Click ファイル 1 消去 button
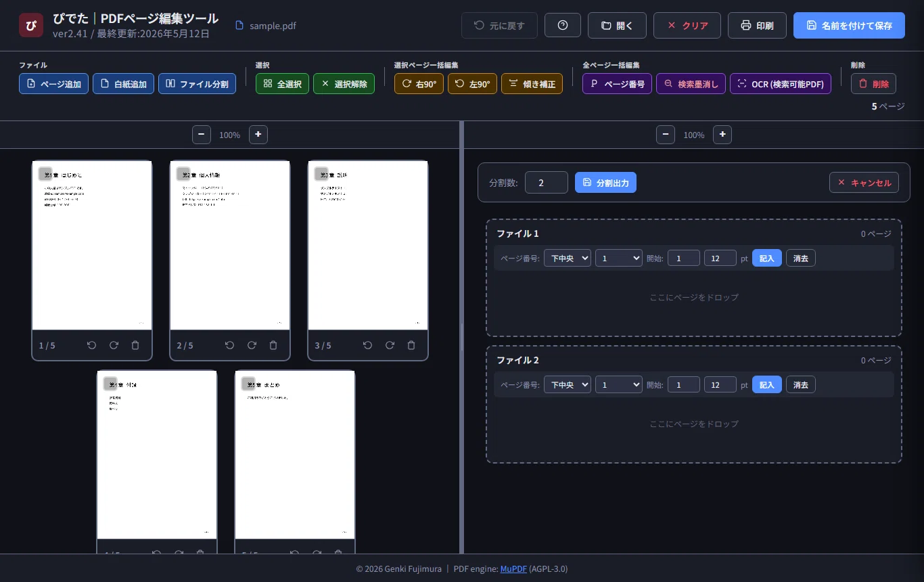Image resolution: width=924 pixels, height=582 pixels. pos(801,258)
